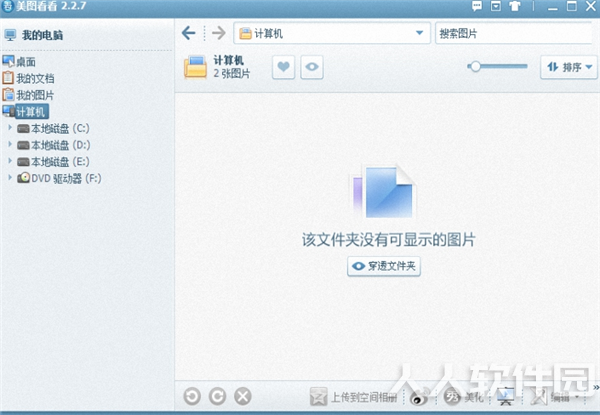Show more toolbar items with » chevron
The image size is (600, 415).
tap(596, 388)
